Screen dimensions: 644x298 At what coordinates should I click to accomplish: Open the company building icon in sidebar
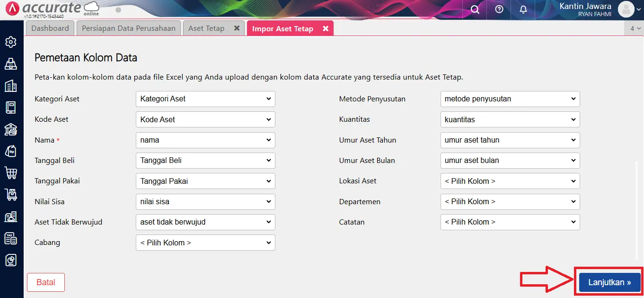[x=11, y=86]
